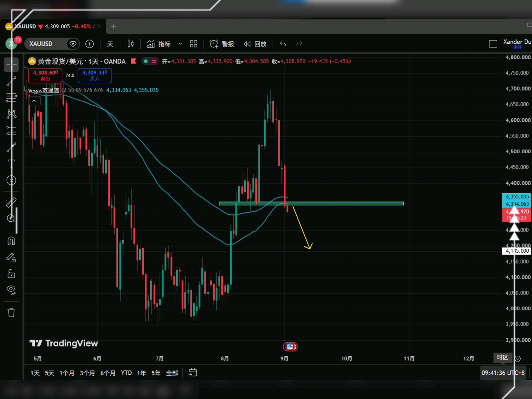Toggle lock all drawings
The height and width of the screenshot is (399, 532).
pos(11,274)
